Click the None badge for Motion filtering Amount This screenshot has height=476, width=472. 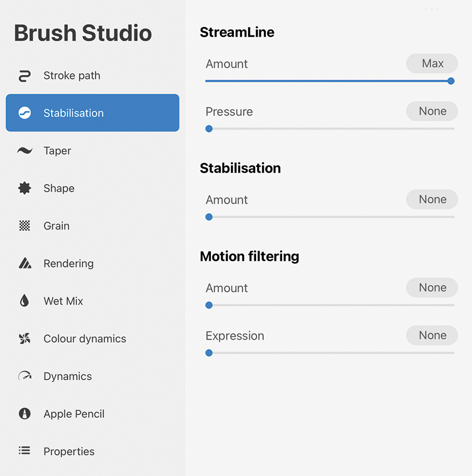pos(432,287)
